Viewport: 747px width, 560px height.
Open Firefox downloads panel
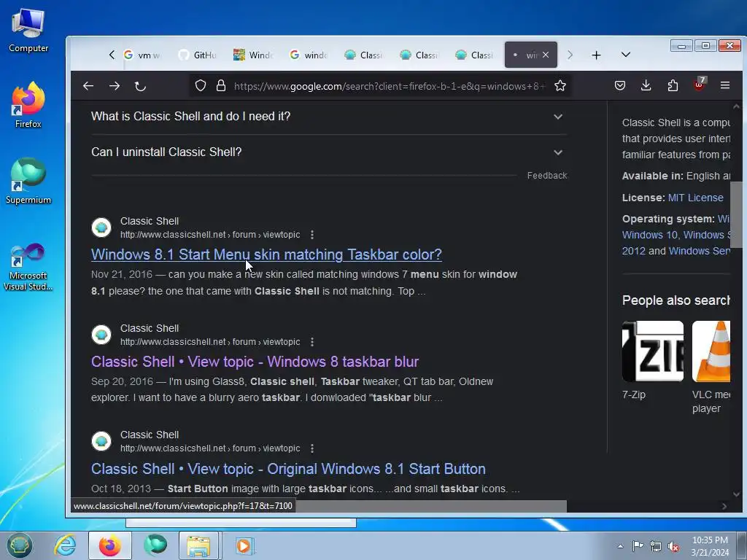(646, 86)
